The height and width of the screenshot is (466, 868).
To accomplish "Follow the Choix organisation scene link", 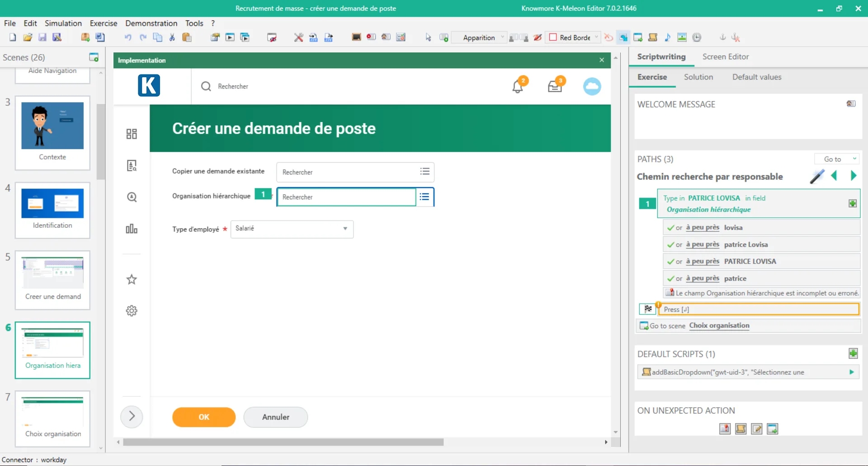I will pyautogui.click(x=719, y=325).
